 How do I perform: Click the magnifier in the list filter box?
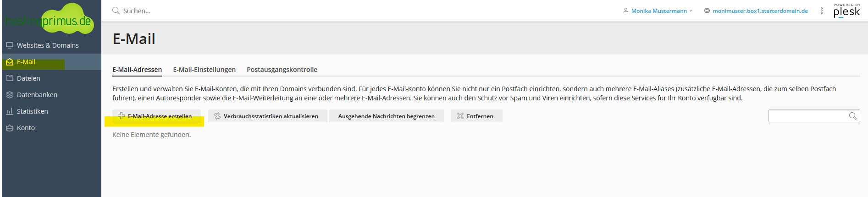[852, 116]
